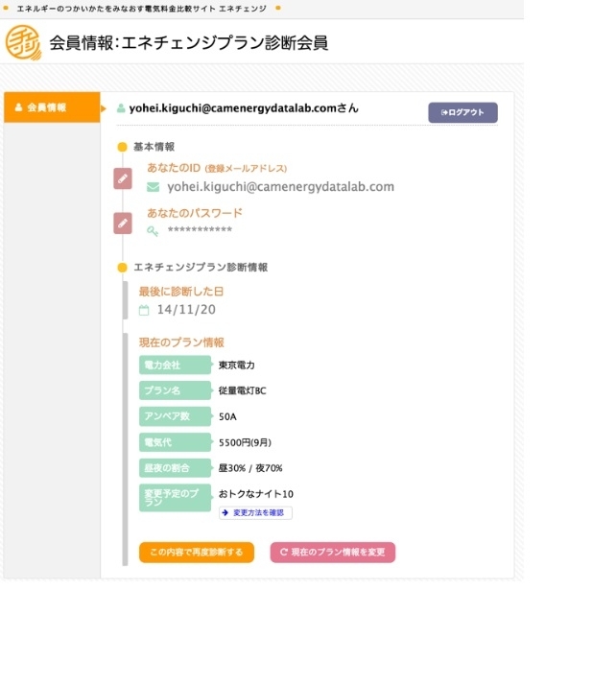Click the 電力会社 label tag
The image size is (616, 684).
point(175,366)
